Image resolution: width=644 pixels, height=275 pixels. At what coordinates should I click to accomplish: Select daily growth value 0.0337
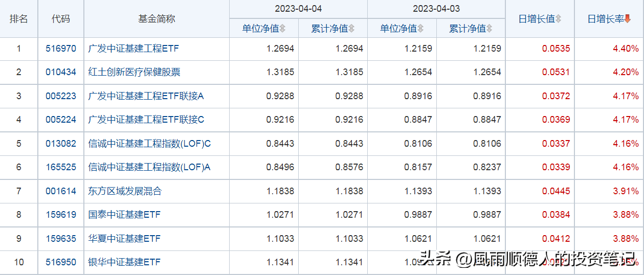[x=556, y=144]
